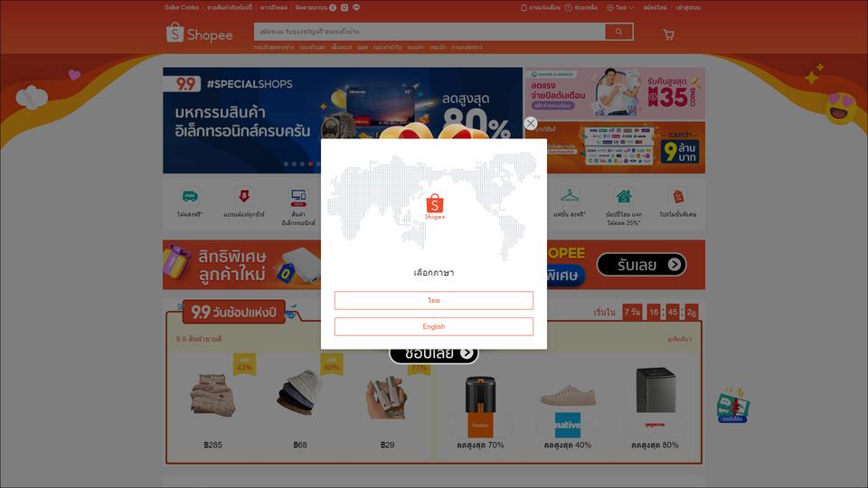Open Shopee's LINE chat icon
The image size is (868, 488).
click(x=356, y=8)
